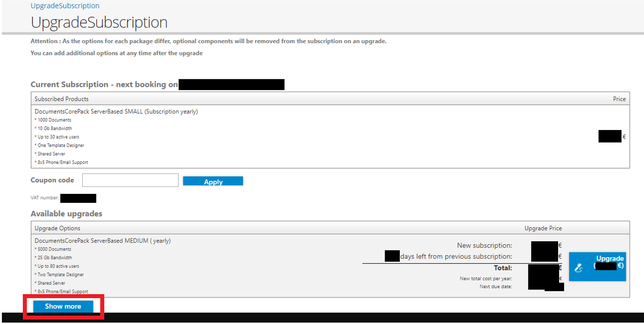
Task: Select 'DocumentsCorePack ServerBased SMALL (Subscription yearly)' text
Action: pyautogui.click(x=116, y=112)
